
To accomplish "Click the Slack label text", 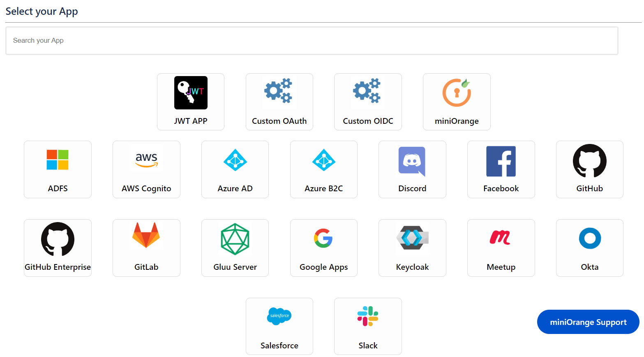I will [368, 345].
